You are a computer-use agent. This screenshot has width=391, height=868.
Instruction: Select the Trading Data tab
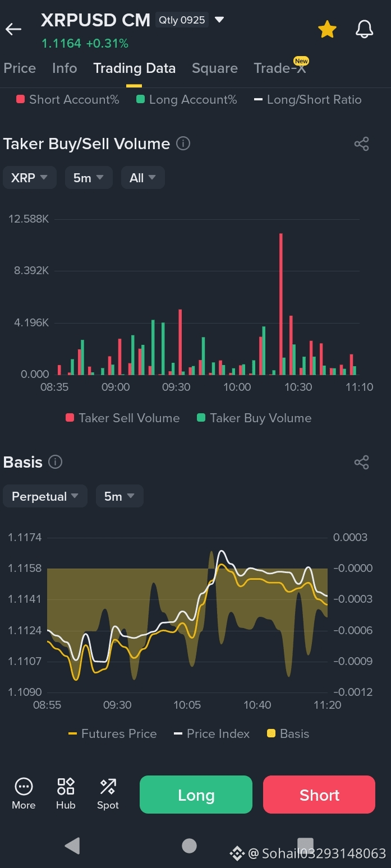pyautogui.click(x=134, y=68)
